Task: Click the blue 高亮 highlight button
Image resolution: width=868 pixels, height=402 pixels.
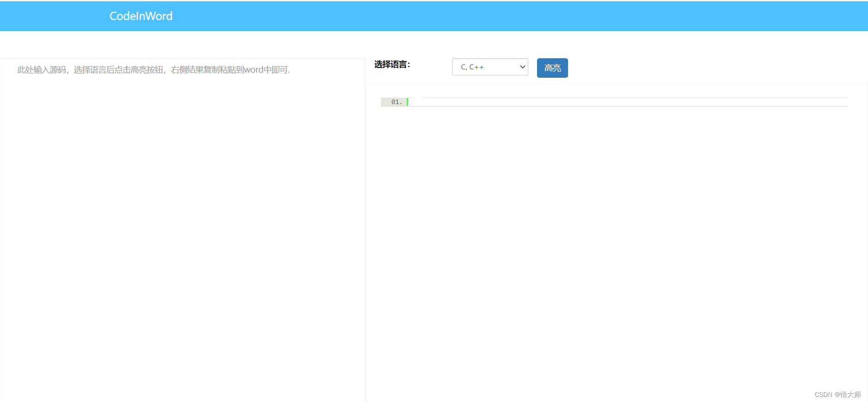Action: tap(552, 68)
